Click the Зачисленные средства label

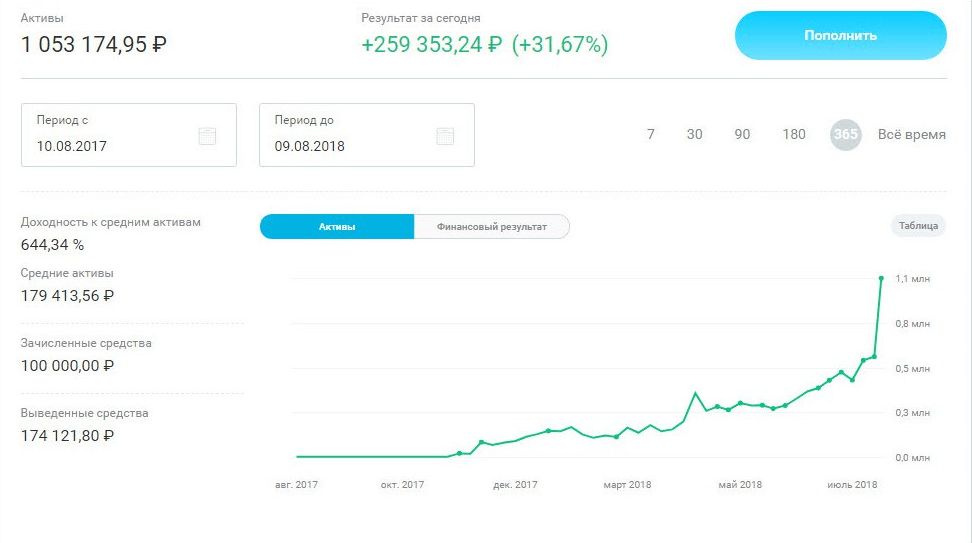[x=86, y=343]
